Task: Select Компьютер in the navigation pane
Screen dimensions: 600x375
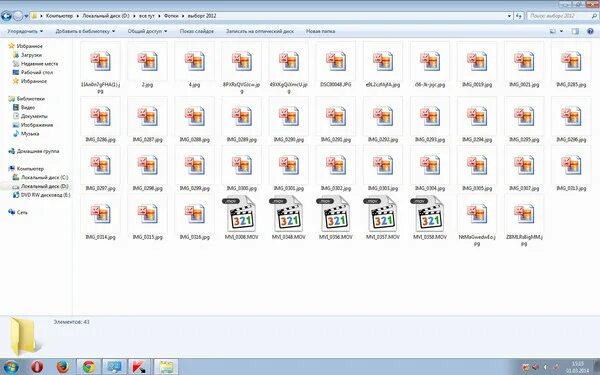Action: pyautogui.click(x=30, y=169)
